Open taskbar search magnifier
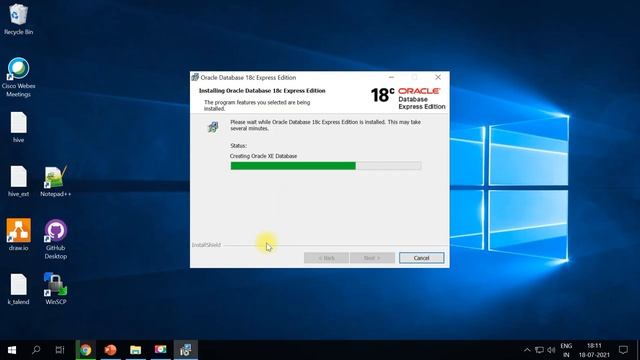640x360 pixels. point(36,350)
